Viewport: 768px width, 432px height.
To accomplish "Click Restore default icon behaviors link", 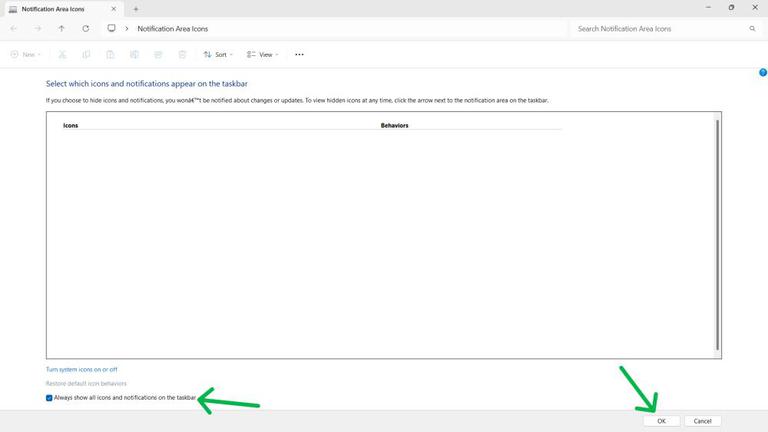I will coord(86,384).
